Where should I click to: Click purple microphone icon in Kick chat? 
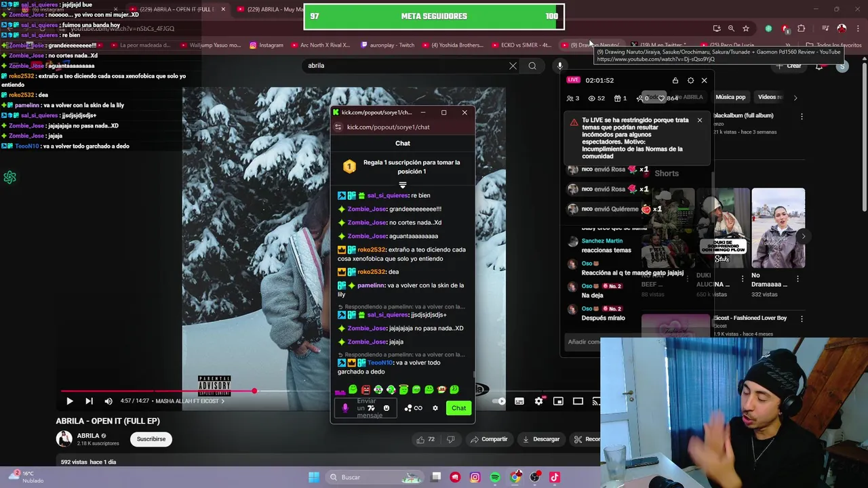345,408
